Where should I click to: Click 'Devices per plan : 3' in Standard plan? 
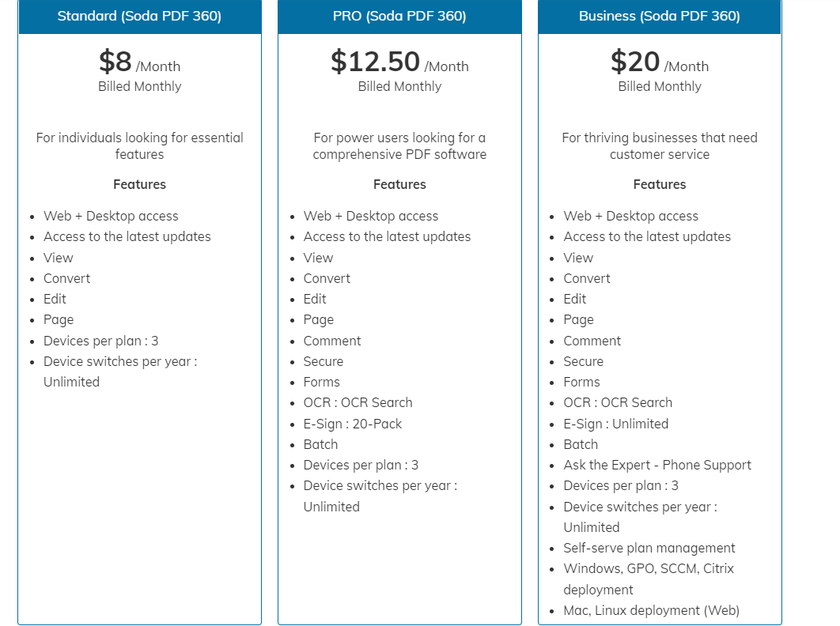100,341
